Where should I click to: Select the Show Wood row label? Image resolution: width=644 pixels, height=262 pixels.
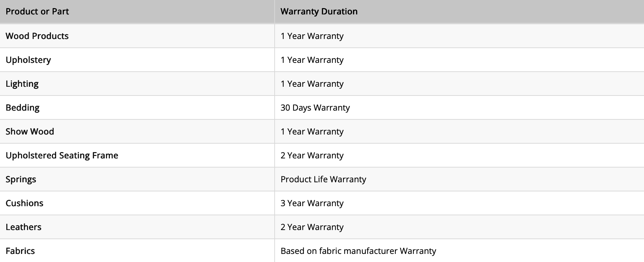[30, 131]
